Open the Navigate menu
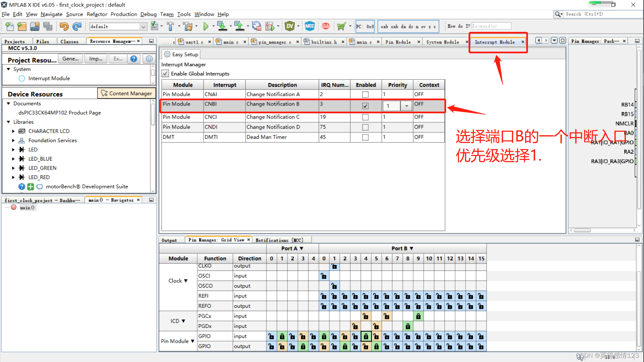The height and width of the screenshot is (362, 644). pos(51,14)
